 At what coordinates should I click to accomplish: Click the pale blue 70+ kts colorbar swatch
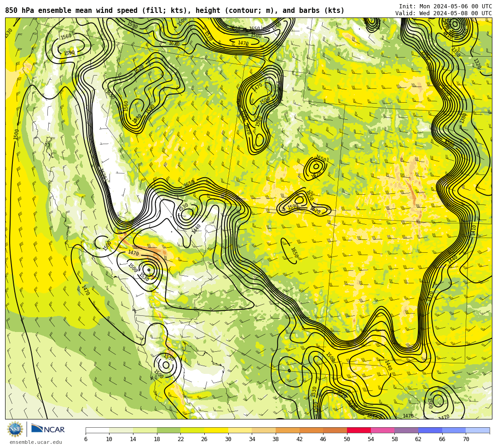click(x=478, y=430)
